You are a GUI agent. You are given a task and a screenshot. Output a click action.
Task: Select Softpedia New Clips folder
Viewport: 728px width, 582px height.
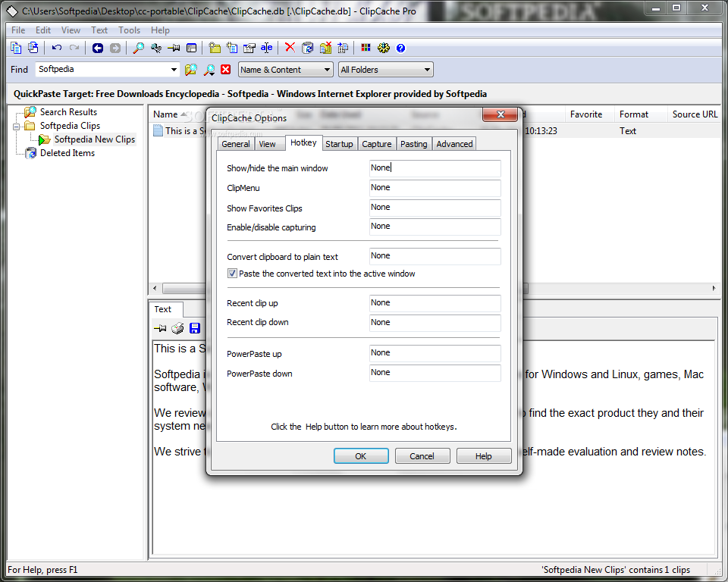[x=95, y=139]
